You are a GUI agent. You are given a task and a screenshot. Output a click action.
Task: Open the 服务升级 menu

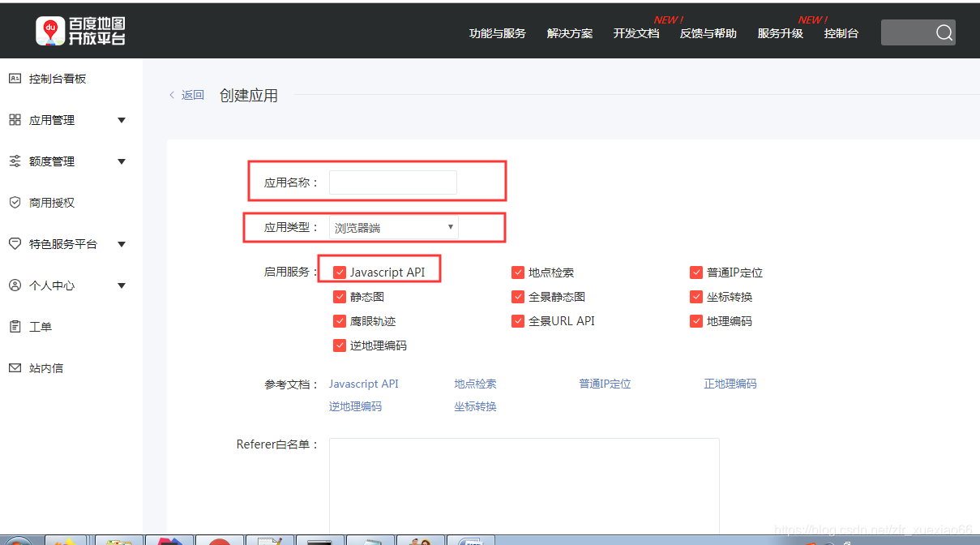coord(781,33)
